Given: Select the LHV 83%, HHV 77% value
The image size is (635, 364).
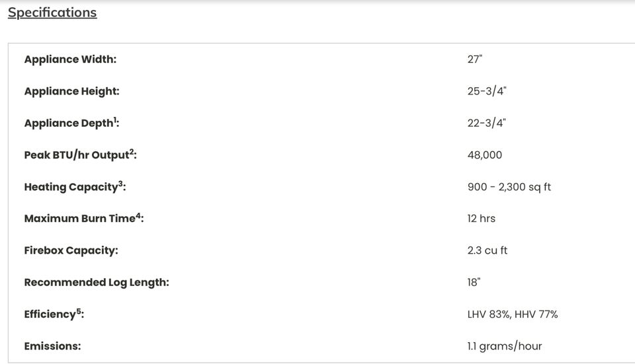Looking at the screenshot, I should [512, 314].
